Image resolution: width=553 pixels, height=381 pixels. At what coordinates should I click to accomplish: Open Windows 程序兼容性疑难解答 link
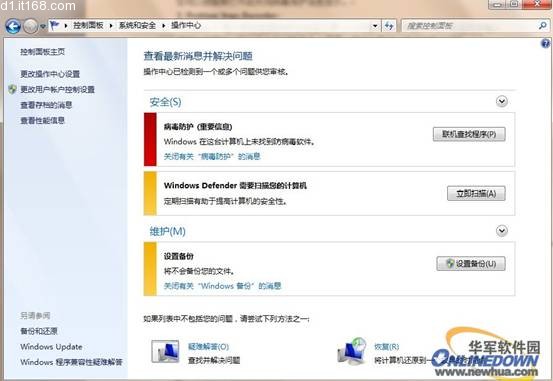tap(71, 362)
